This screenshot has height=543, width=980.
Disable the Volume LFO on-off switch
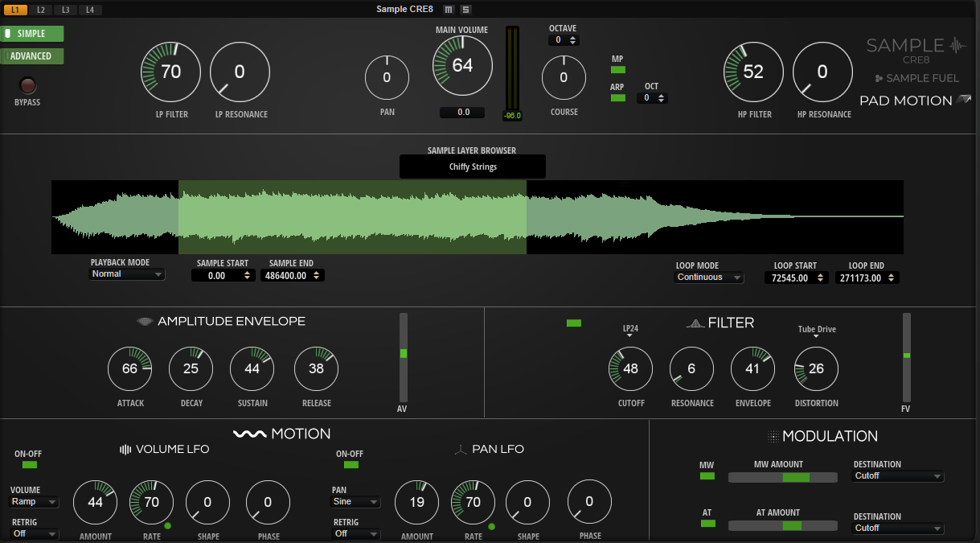pos(30,465)
